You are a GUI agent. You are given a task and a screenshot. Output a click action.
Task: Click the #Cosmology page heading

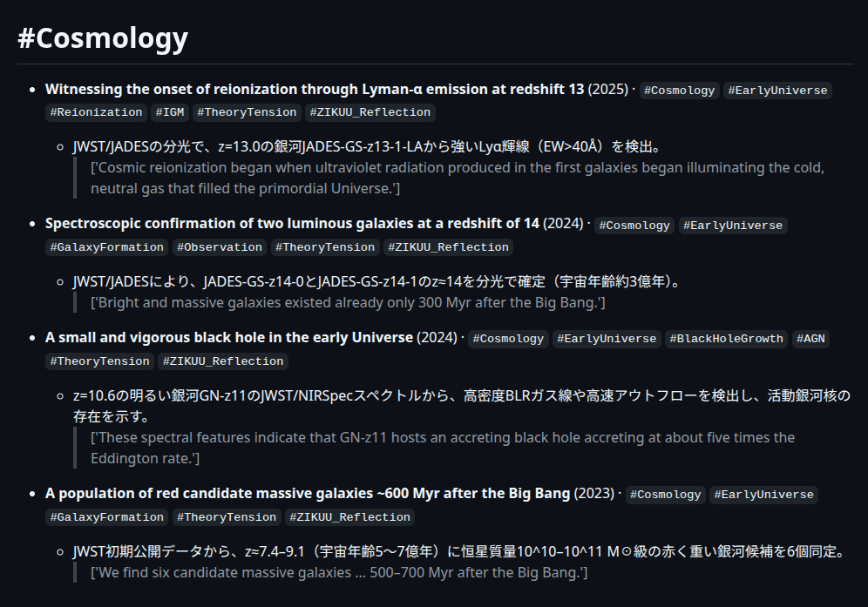point(103,38)
